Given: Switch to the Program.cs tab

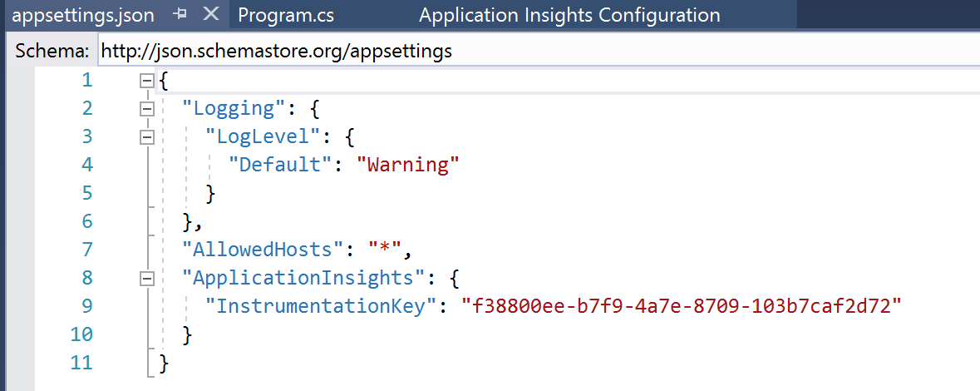Looking at the screenshot, I should [x=280, y=15].
